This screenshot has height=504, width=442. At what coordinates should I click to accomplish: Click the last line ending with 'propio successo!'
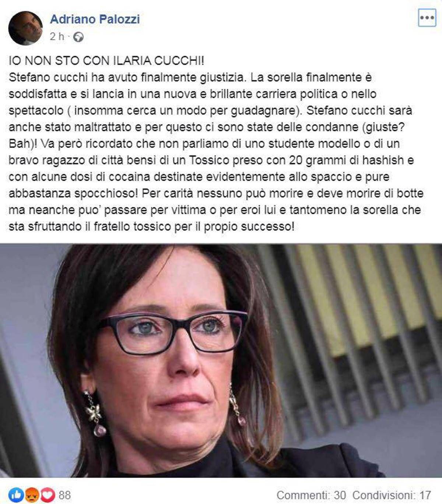point(151,226)
